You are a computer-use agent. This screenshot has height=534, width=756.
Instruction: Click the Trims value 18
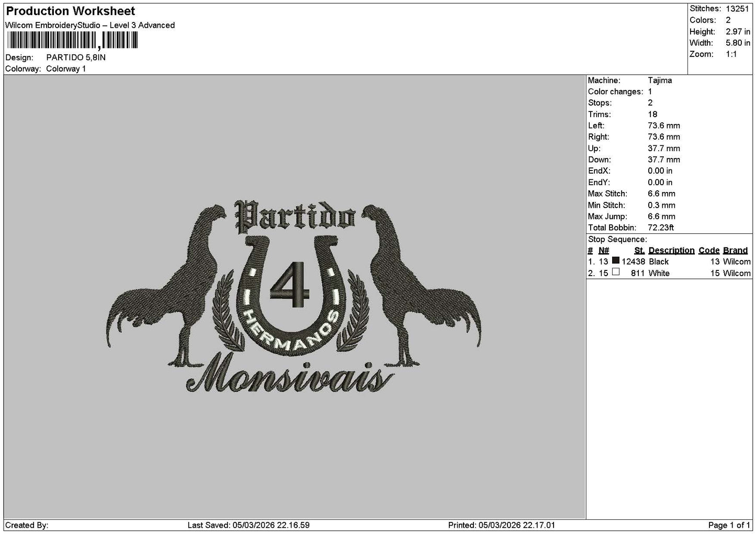[x=652, y=115]
